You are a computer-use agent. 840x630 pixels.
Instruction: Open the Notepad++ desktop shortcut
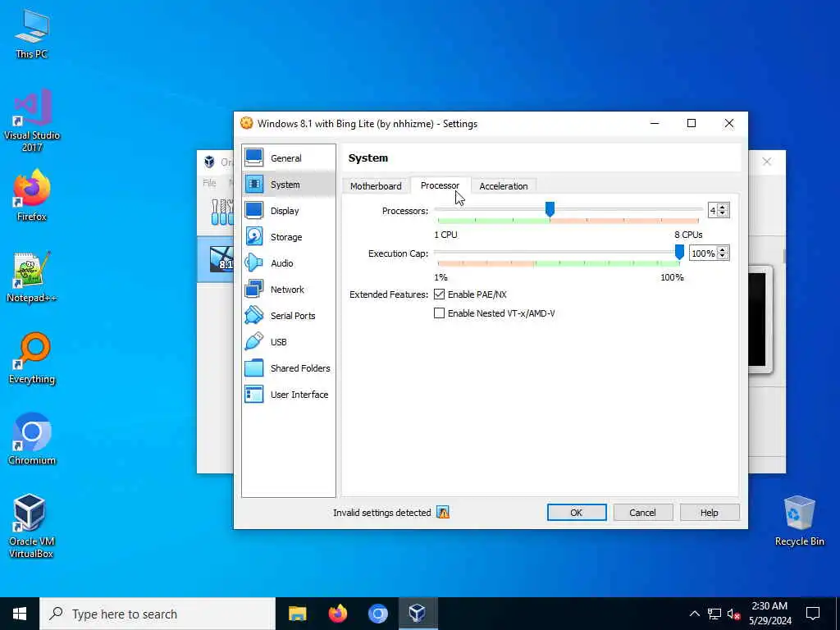[x=32, y=277]
